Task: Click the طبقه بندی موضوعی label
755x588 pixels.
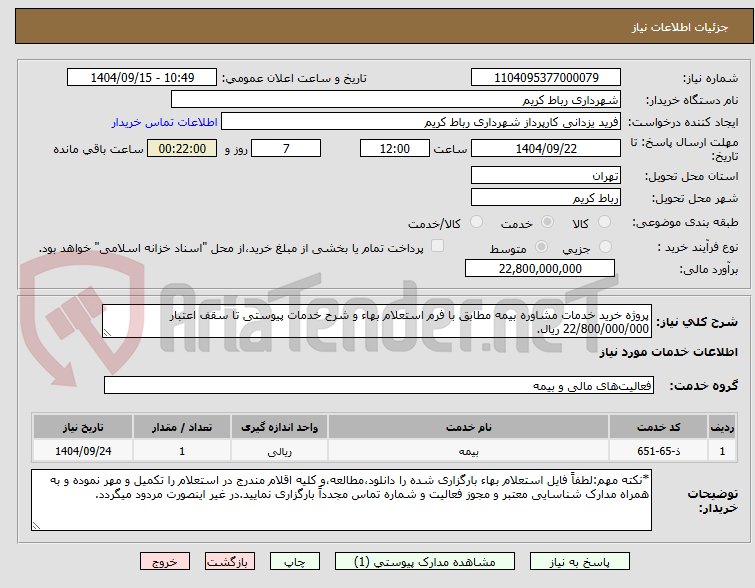Action: 685,222
